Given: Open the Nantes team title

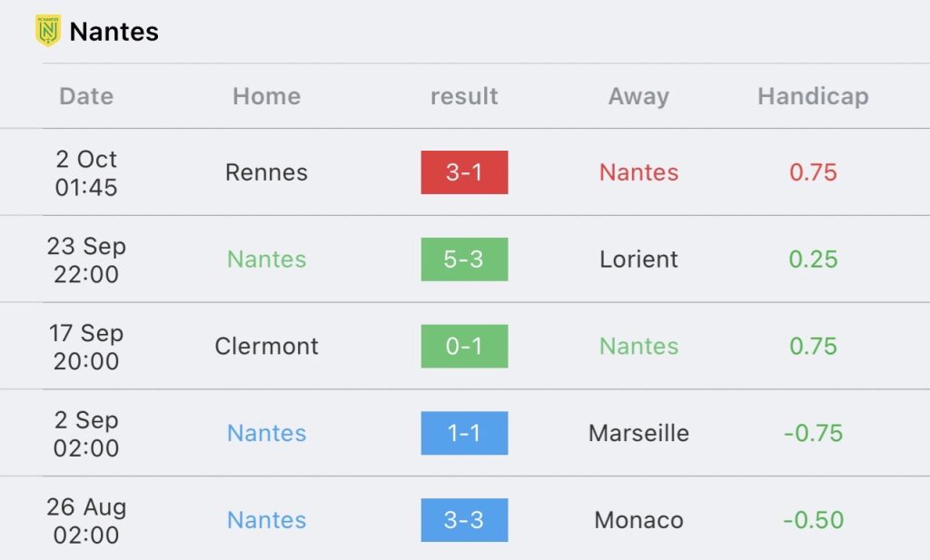Looking at the screenshot, I should tap(114, 32).
